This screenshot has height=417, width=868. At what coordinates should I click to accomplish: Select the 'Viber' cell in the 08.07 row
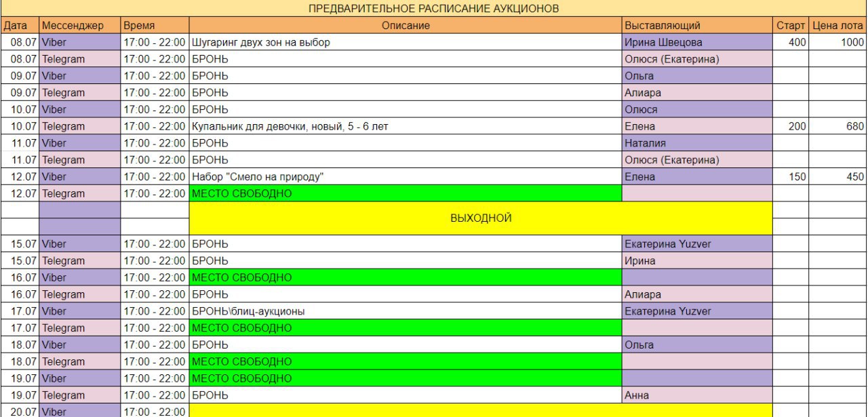[x=80, y=42]
